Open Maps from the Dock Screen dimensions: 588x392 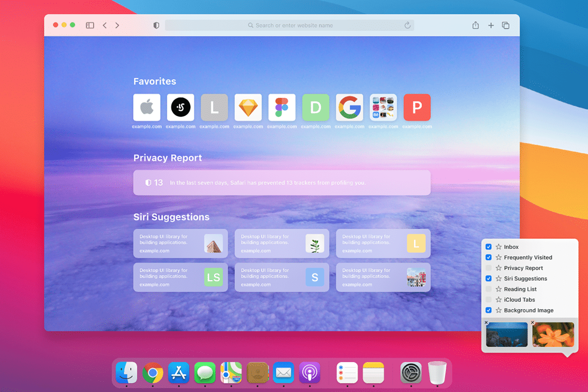point(231,373)
